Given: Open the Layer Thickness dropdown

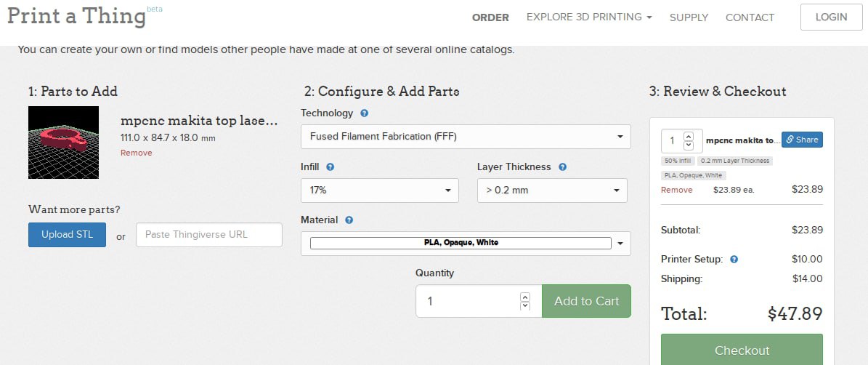Looking at the screenshot, I should coord(552,190).
